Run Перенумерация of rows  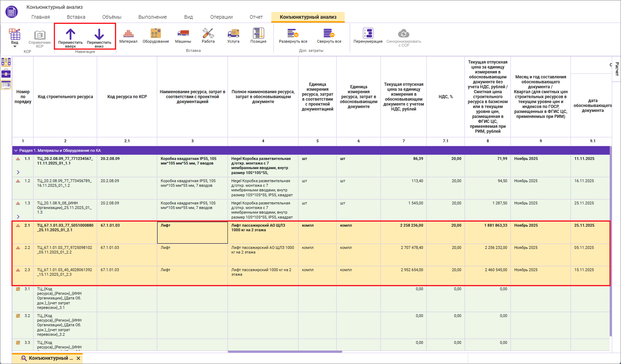tap(368, 36)
